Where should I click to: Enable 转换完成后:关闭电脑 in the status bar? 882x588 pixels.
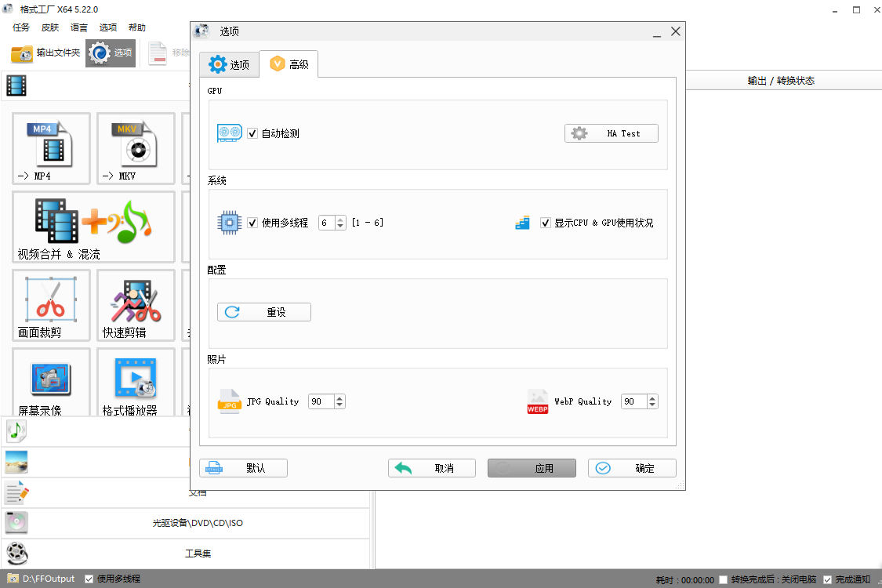[x=723, y=579]
